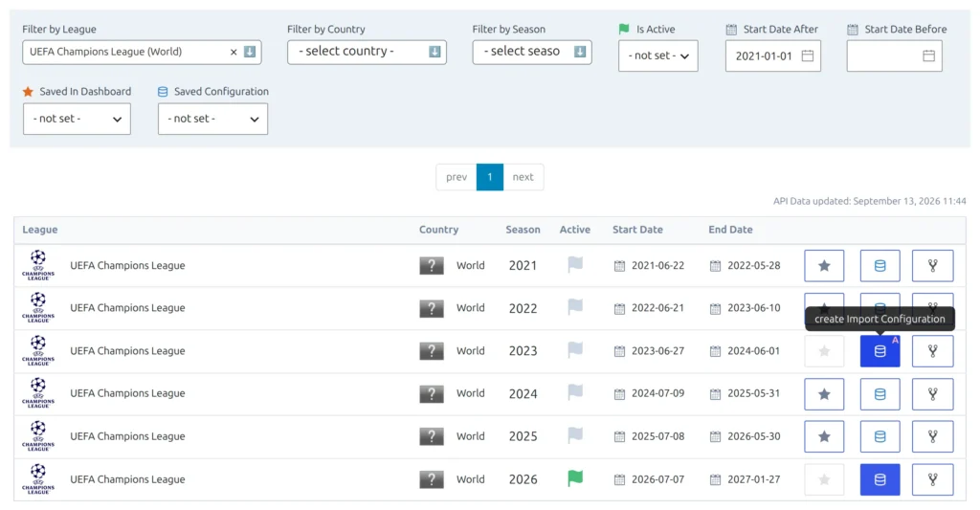Screen dimensions: 980x510
Task: Click the grey flag in 2025 row
Action: pos(575,435)
